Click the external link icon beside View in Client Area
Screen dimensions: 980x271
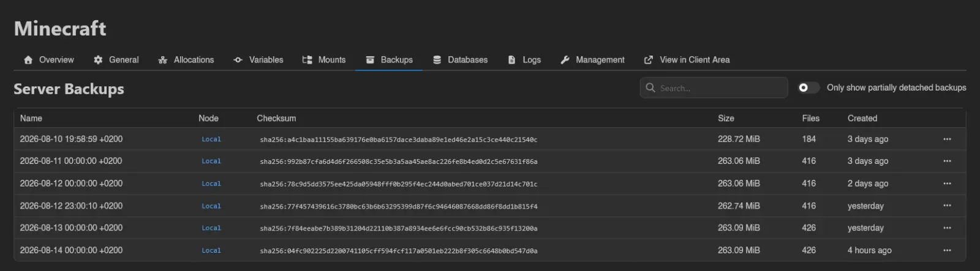click(x=649, y=60)
